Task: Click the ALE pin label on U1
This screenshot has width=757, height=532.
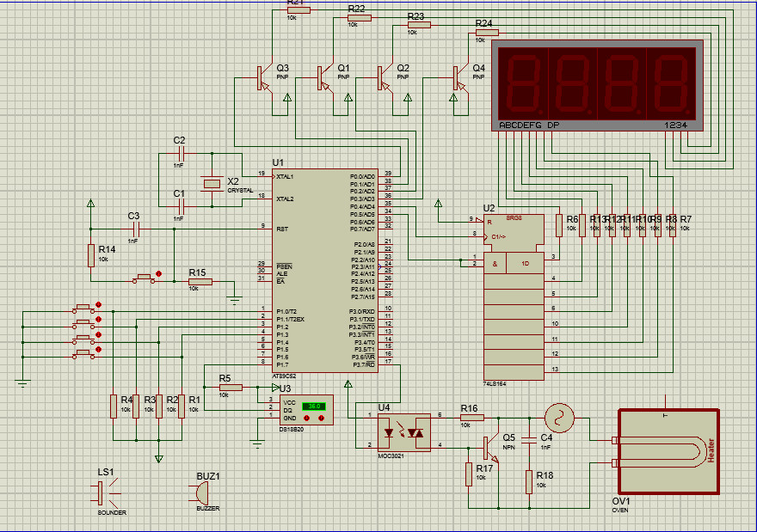Action: [x=281, y=274]
